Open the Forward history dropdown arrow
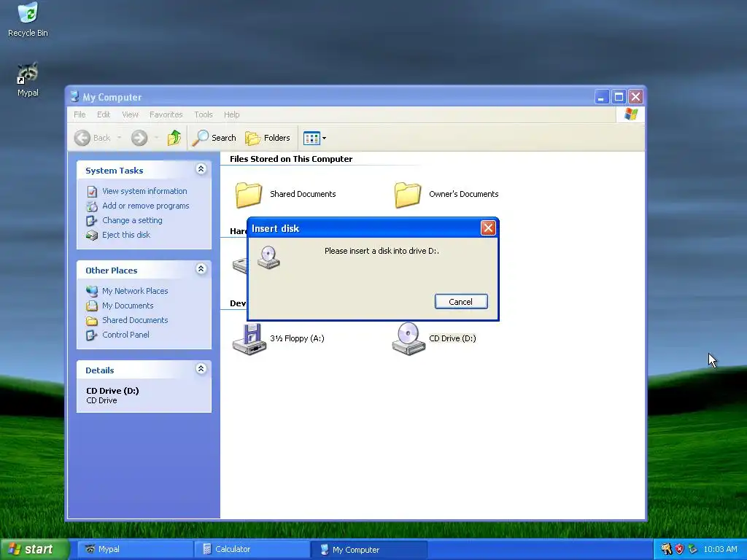Screen dimensions: 747x560 point(156,138)
